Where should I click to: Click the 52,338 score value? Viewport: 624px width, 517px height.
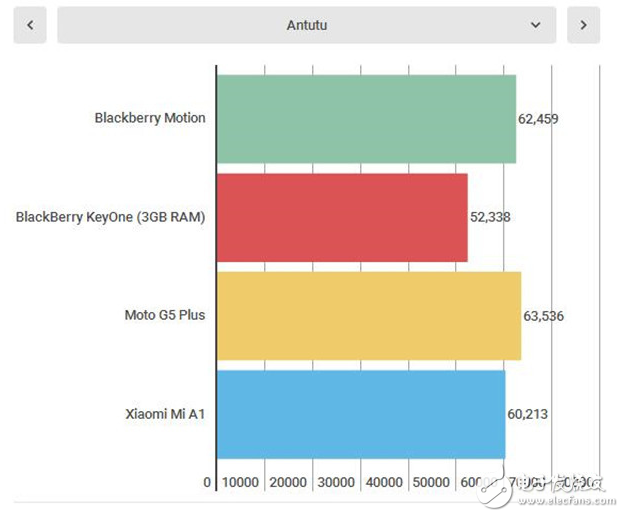tap(490, 217)
